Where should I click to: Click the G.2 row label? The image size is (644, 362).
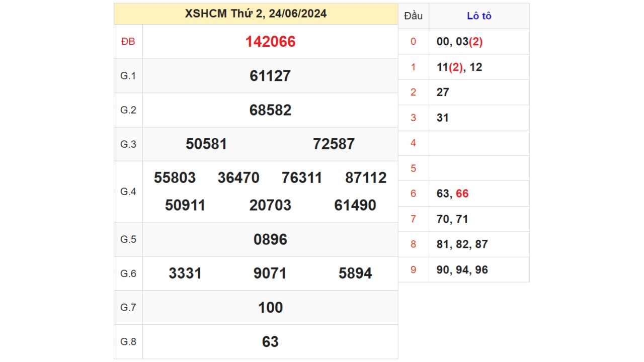[x=128, y=110]
